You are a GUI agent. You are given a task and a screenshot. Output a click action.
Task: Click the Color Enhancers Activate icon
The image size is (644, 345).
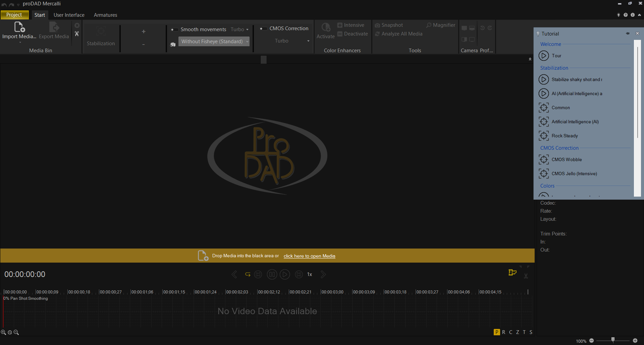(326, 27)
